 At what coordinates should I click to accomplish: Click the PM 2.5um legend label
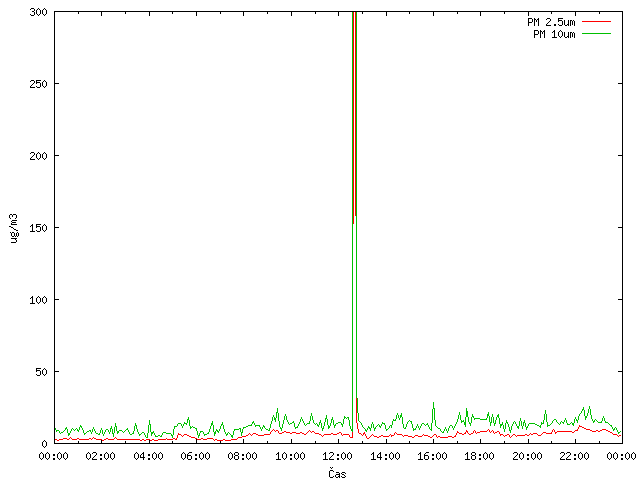tap(551, 22)
